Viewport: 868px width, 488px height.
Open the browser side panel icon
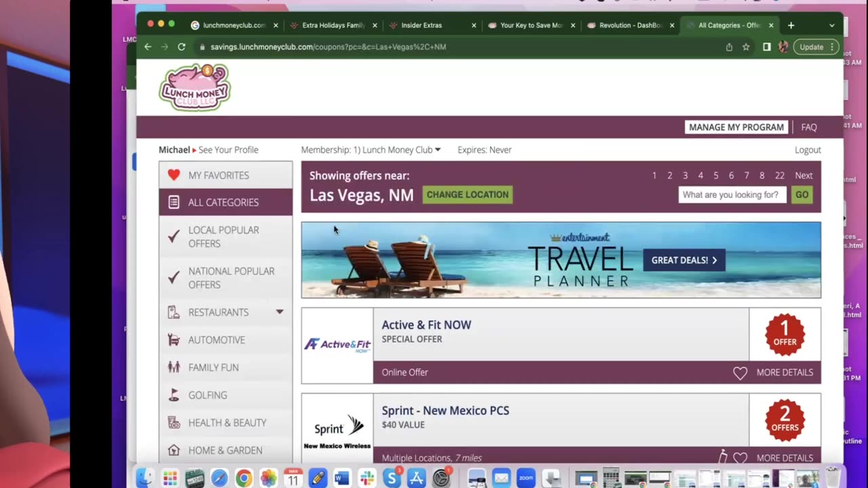pyautogui.click(x=766, y=47)
